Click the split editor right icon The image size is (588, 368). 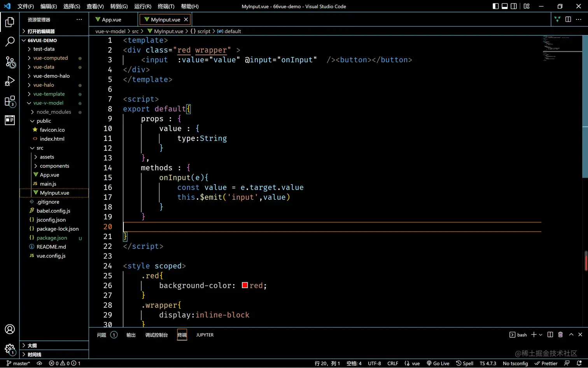point(568,19)
